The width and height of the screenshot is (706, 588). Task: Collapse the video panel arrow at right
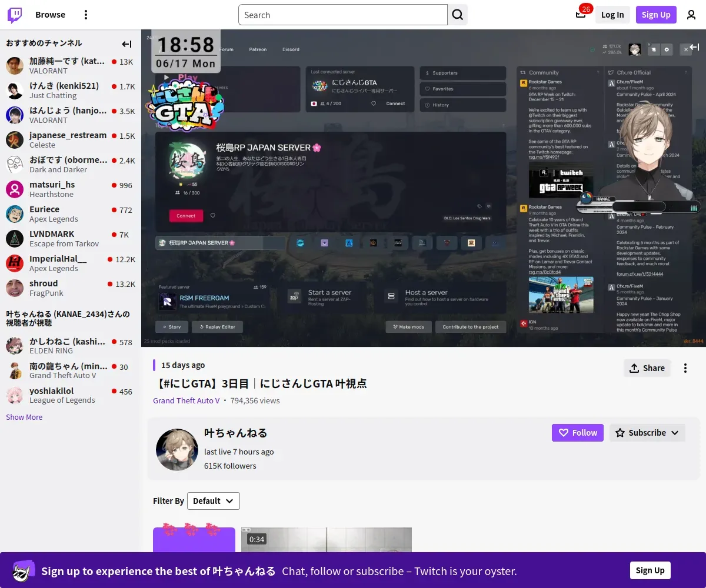[x=694, y=47]
